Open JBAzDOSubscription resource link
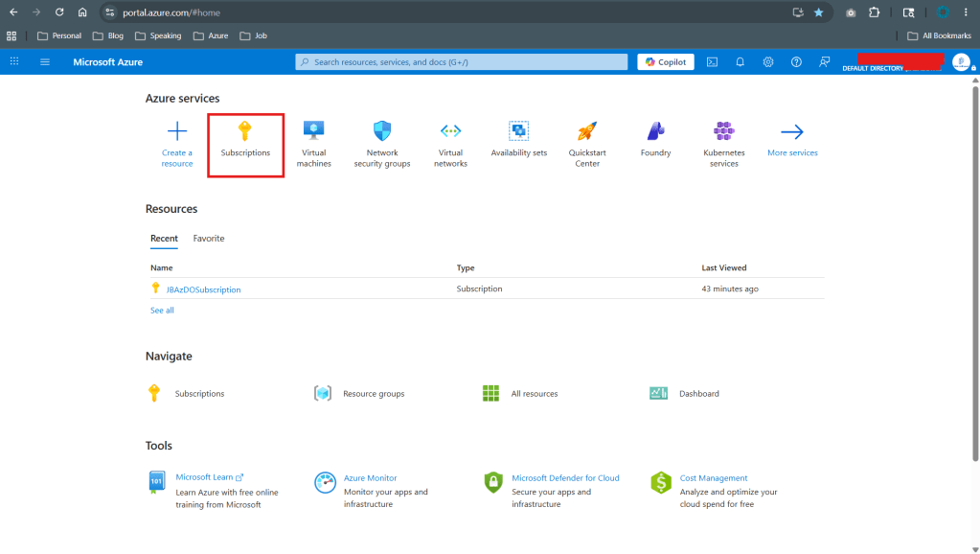980x554 pixels. pos(203,289)
